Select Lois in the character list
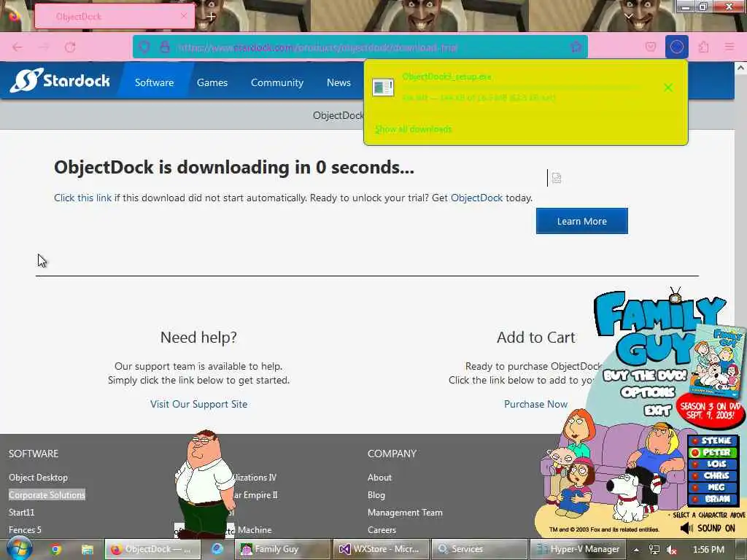The image size is (747, 560). click(712, 464)
